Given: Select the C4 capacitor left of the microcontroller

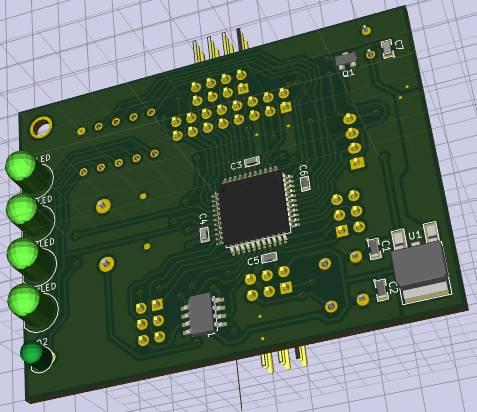Looking at the screenshot, I should [204, 234].
